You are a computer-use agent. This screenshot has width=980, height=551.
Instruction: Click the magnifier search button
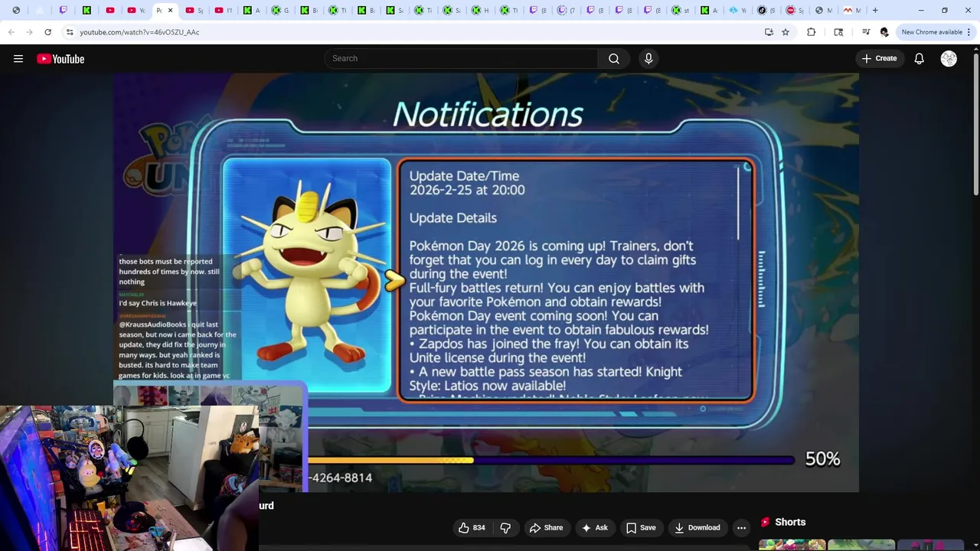(x=614, y=58)
